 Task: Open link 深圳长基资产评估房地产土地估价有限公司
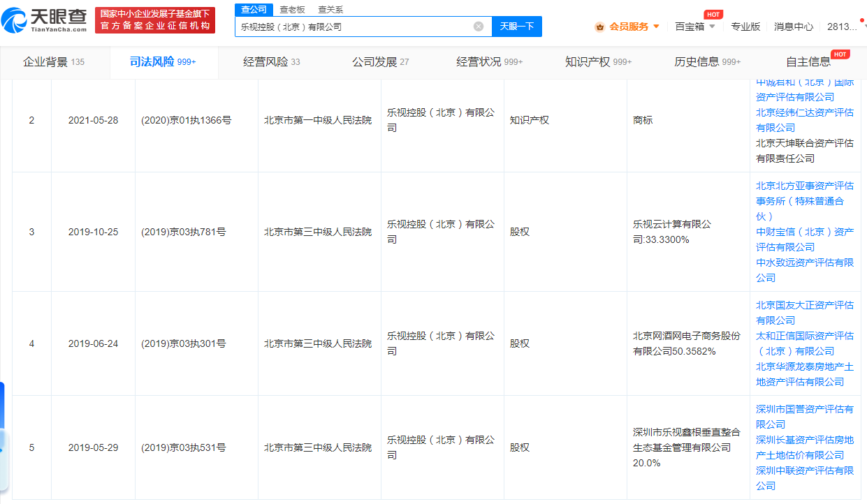[805, 447]
